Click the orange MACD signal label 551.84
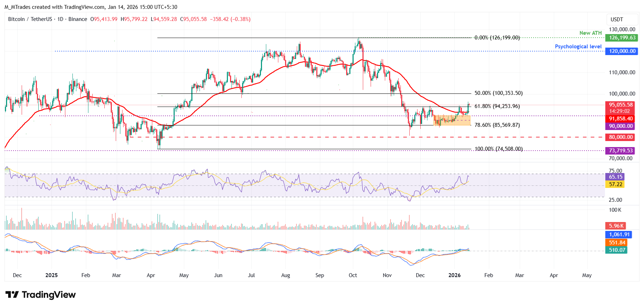Screen dimensions: 644x308 (617, 243)
